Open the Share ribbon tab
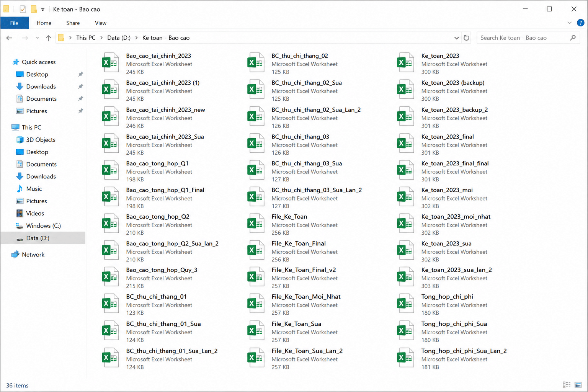Image resolution: width=588 pixels, height=392 pixels. coord(73,23)
